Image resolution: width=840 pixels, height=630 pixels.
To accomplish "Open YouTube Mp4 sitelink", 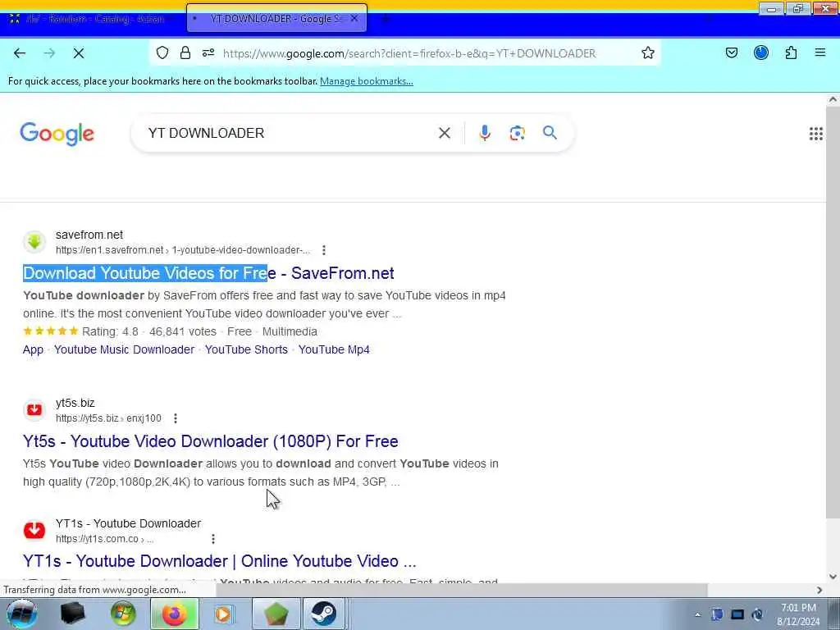I will point(334,349).
